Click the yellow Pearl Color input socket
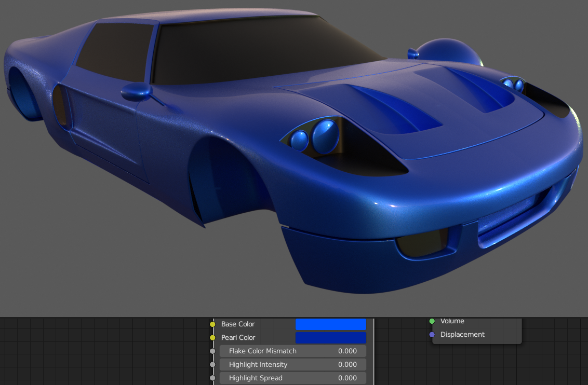588x385 pixels. pos(213,337)
